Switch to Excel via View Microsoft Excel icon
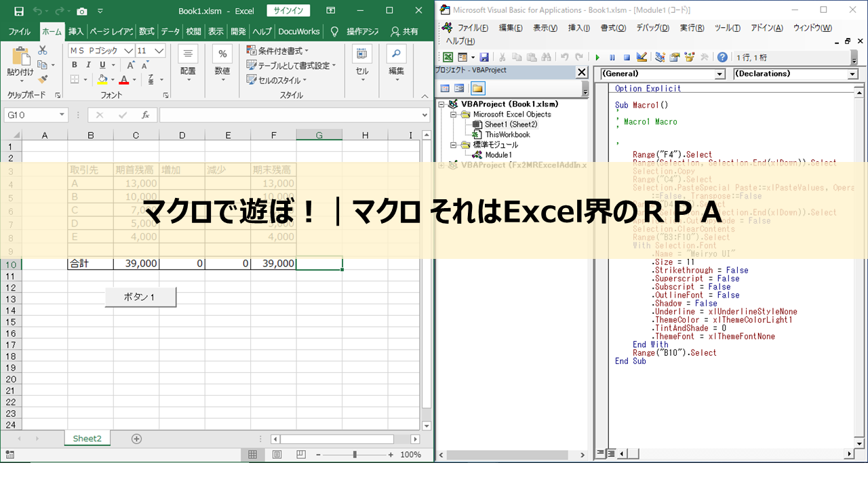Image resolution: width=868 pixels, height=488 pixels. (448, 57)
